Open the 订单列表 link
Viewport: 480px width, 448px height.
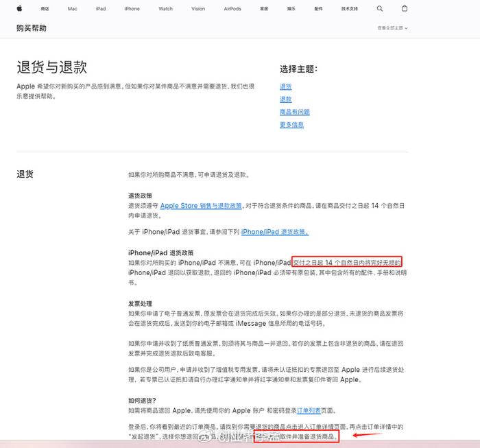click(309, 410)
